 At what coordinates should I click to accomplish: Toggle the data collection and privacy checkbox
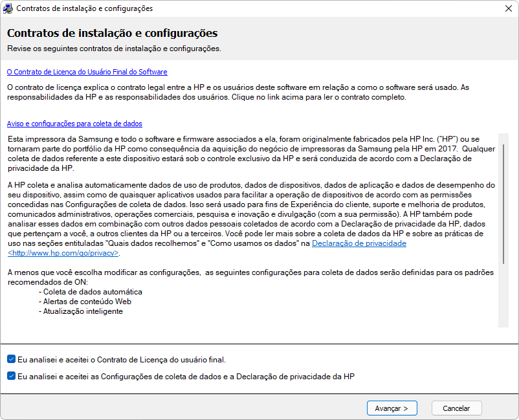[x=11, y=376]
